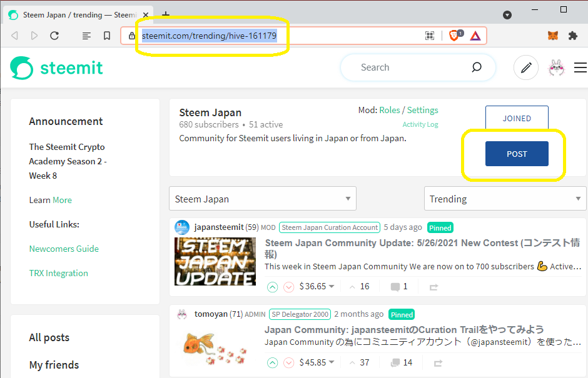Open the Roles moderator link
The height and width of the screenshot is (378, 588).
pyautogui.click(x=389, y=110)
